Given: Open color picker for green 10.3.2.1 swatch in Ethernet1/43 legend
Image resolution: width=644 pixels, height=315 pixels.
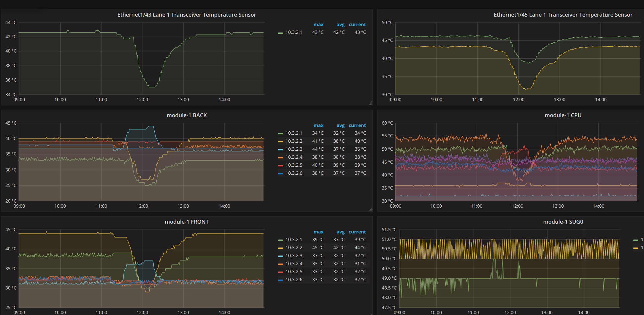Looking at the screenshot, I should pos(280,33).
